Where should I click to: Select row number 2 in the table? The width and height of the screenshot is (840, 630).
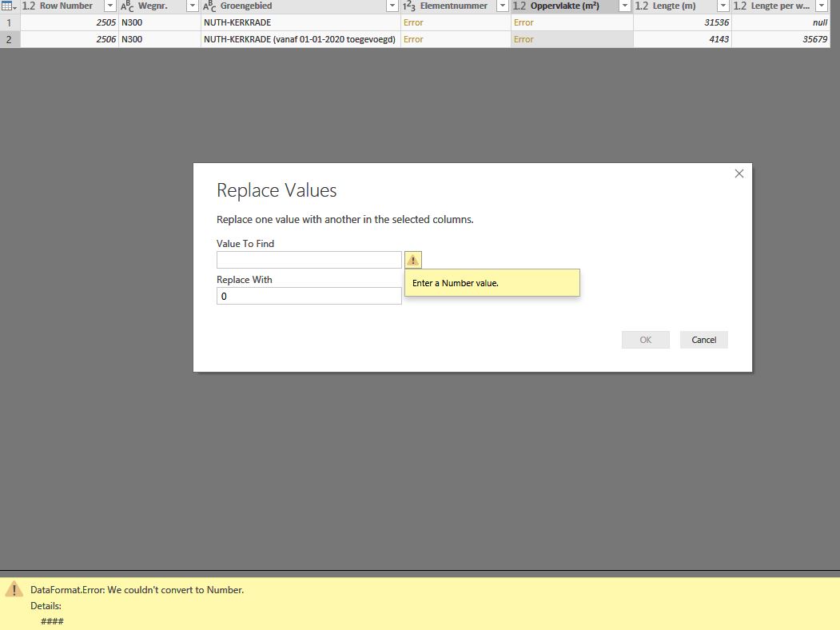pos(9,39)
